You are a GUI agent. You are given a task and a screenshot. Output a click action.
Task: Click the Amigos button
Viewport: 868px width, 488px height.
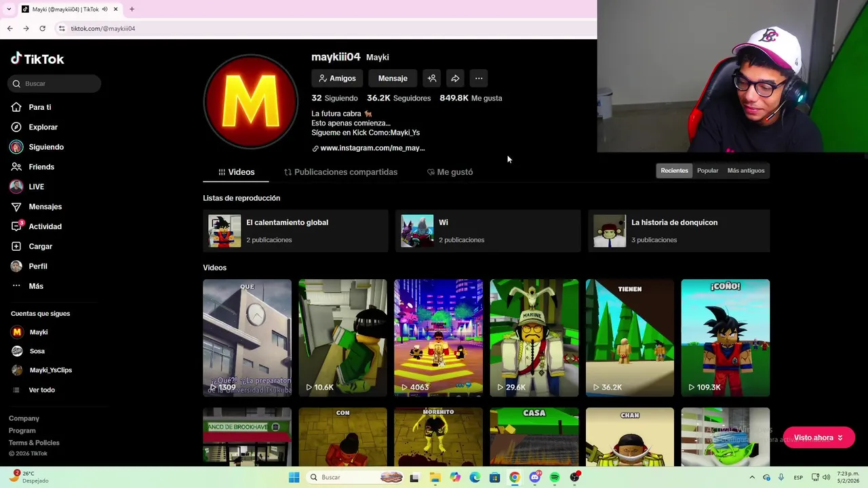tap(337, 79)
